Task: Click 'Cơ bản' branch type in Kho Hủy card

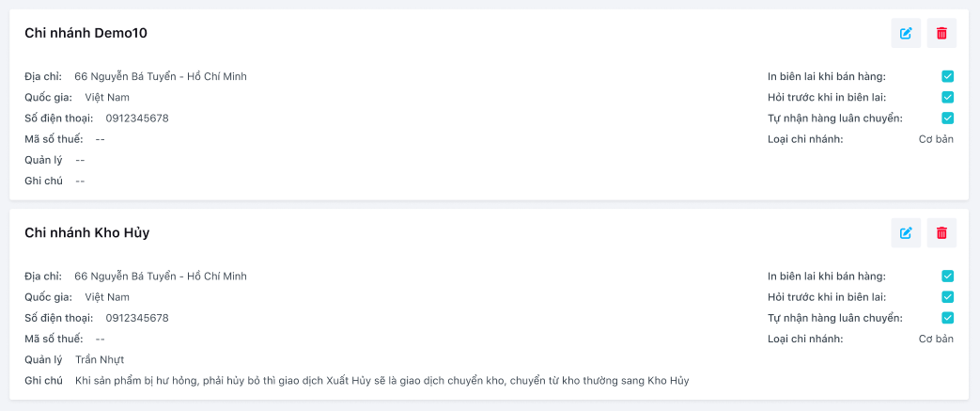Action: (x=936, y=339)
